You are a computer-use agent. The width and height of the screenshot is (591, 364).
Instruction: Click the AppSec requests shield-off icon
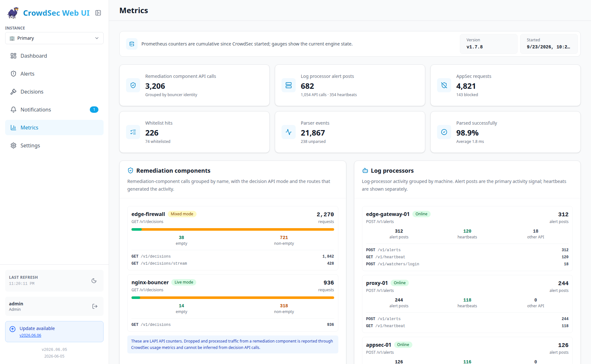click(x=444, y=85)
